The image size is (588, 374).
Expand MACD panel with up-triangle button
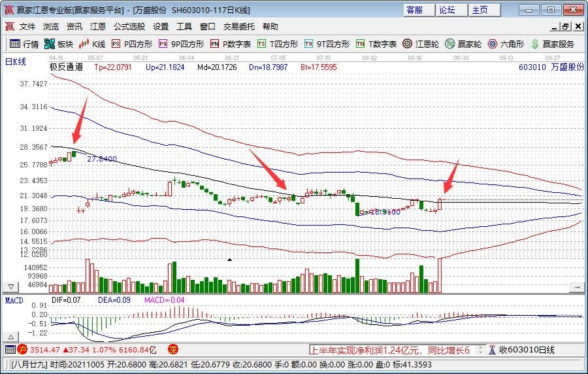coord(11,337)
